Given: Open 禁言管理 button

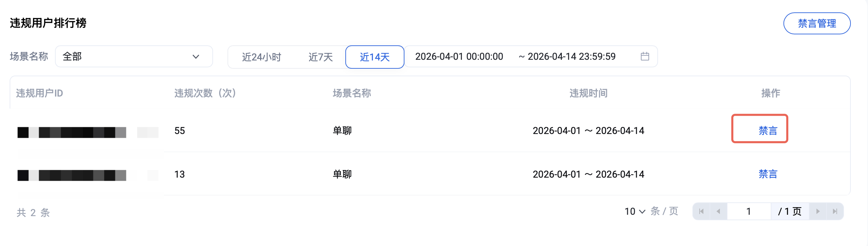Looking at the screenshot, I should 817,23.
